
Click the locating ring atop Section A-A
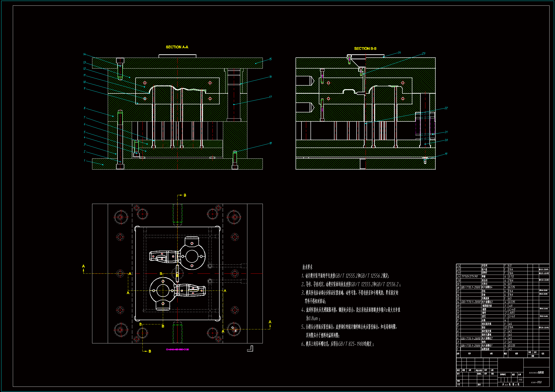[x=177, y=56]
